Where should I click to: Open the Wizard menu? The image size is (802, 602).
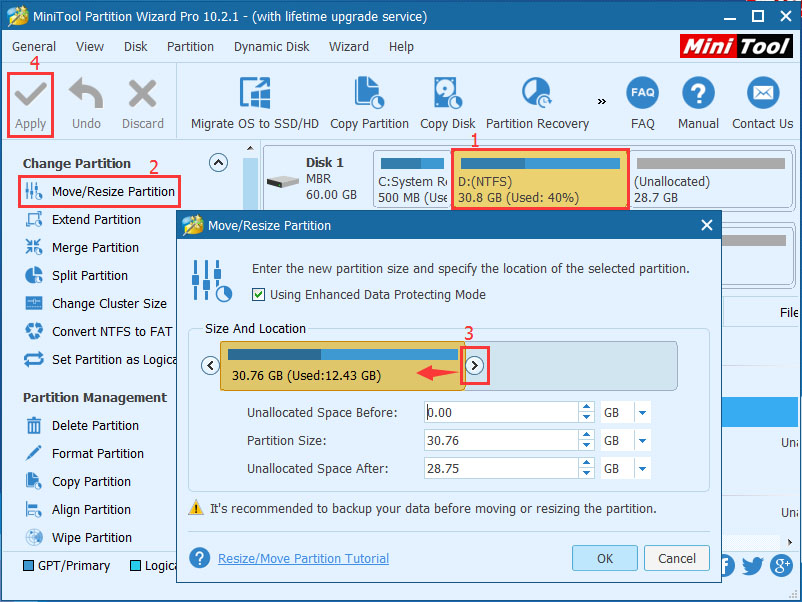click(349, 47)
